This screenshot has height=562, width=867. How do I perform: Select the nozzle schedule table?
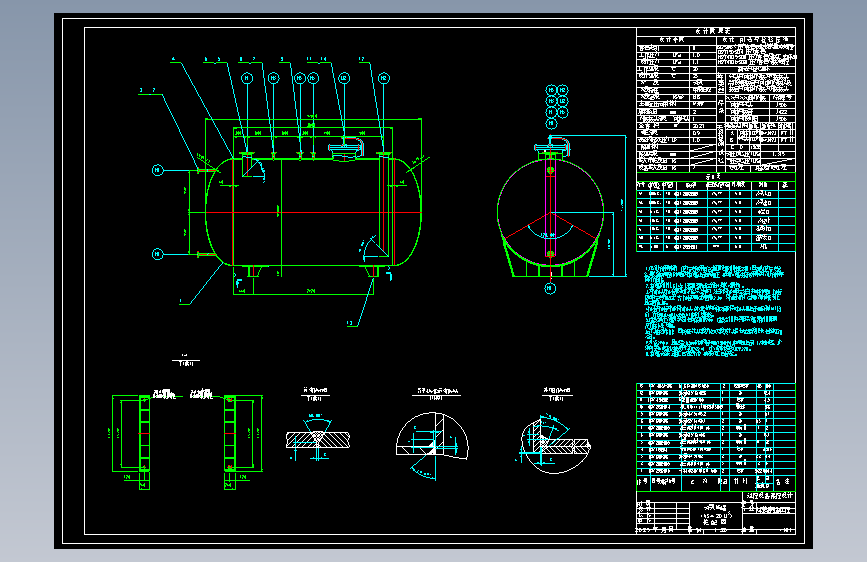715,212
